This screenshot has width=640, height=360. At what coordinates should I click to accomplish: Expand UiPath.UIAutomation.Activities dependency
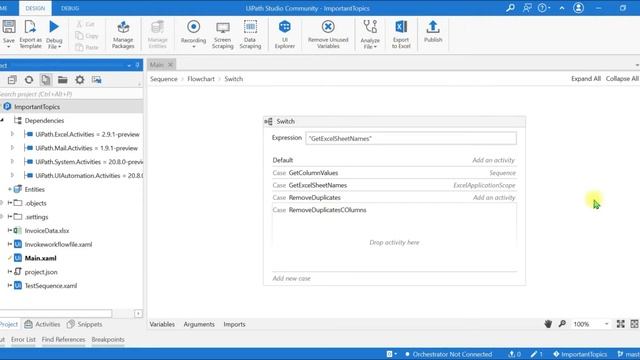tap(12, 176)
